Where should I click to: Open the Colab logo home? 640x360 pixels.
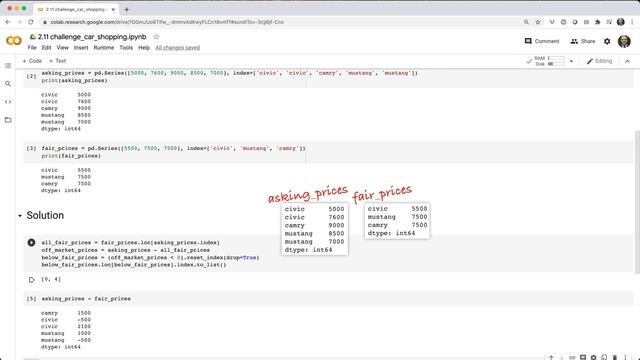point(13,41)
